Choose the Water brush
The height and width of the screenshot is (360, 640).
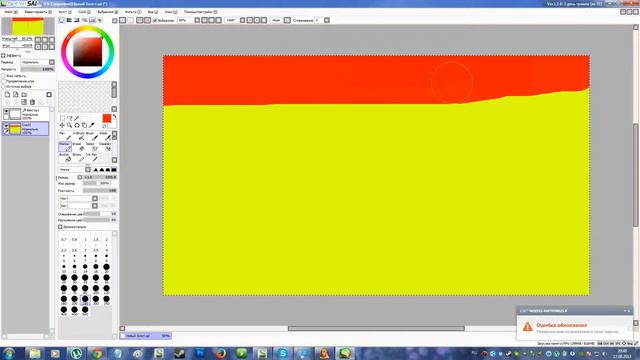coord(104,136)
